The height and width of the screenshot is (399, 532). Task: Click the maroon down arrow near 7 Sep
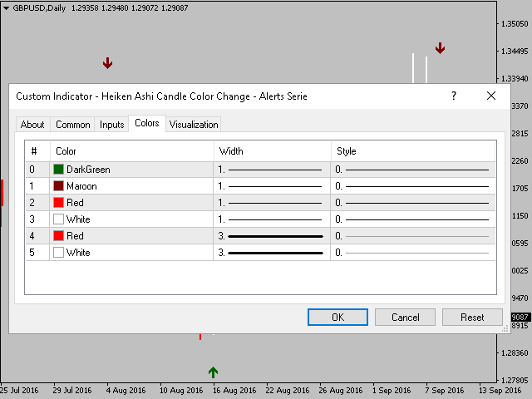coord(440,48)
